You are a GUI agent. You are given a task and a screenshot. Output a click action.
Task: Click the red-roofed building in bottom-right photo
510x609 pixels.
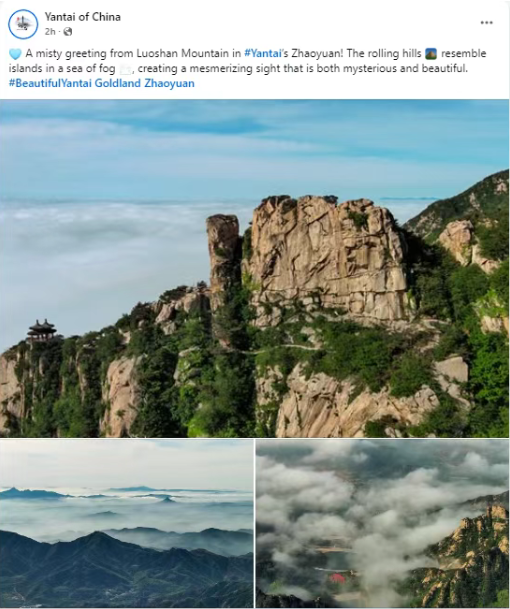point(338,578)
